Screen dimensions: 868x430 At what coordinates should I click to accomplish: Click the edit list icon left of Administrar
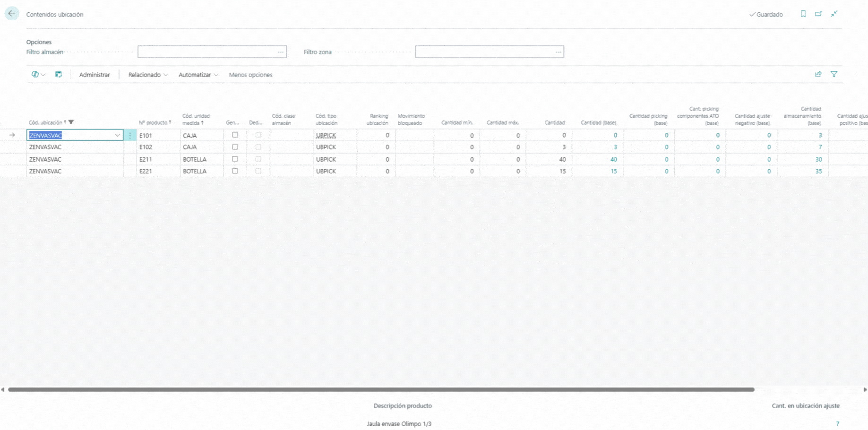pos(58,75)
